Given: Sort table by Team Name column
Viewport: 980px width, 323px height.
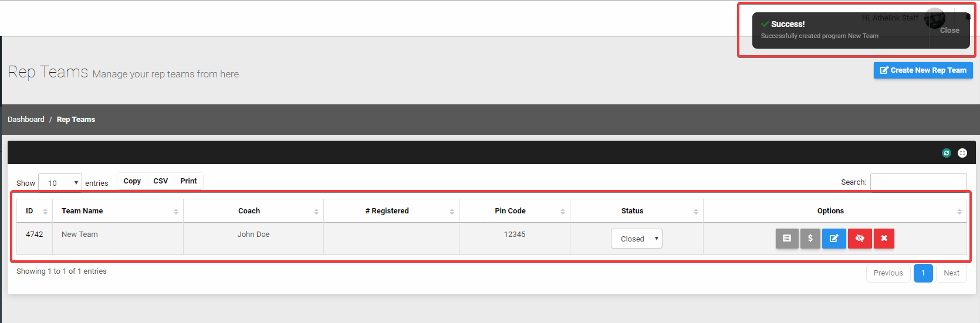Looking at the screenshot, I should [117, 211].
